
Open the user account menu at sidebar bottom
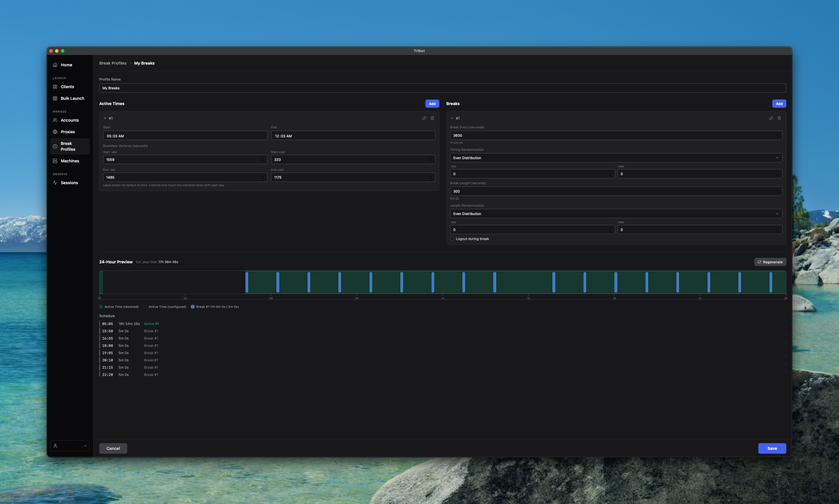tap(70, 446)
